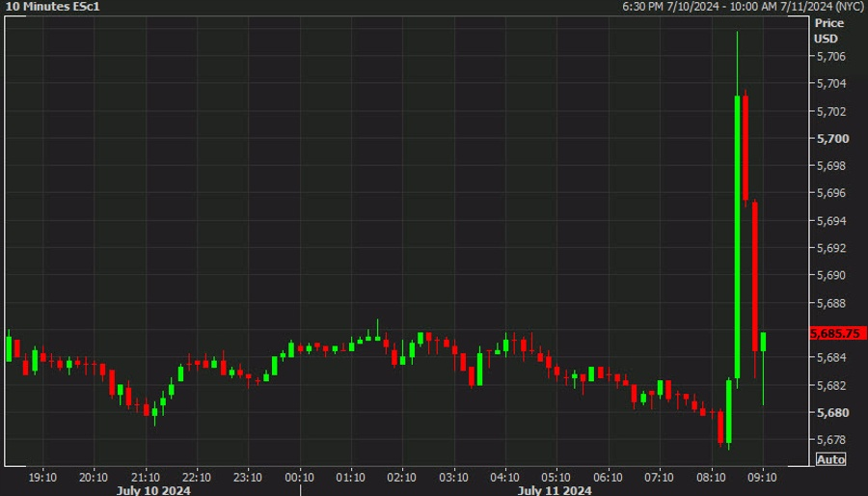Click the 5,678 price axis label
Viewport: 868px width, 496px height.
click(831, 439)
